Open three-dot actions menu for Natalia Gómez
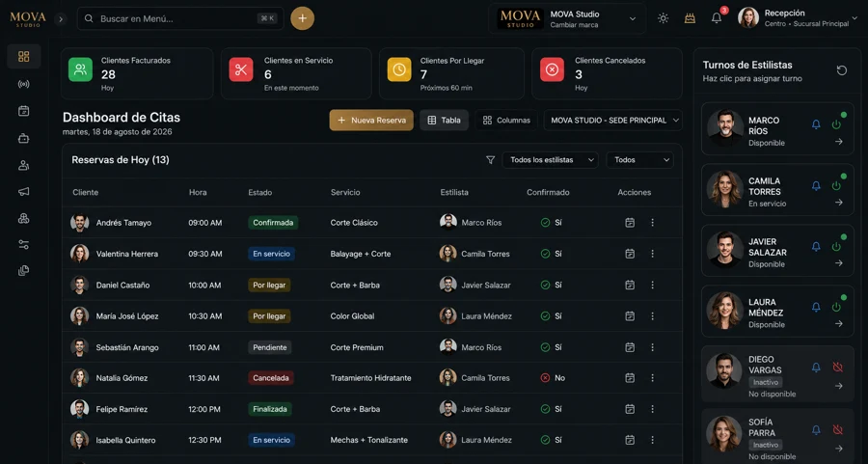Image resolution: width=868 pixels, height=464 pixels. (x=652, y=377)
